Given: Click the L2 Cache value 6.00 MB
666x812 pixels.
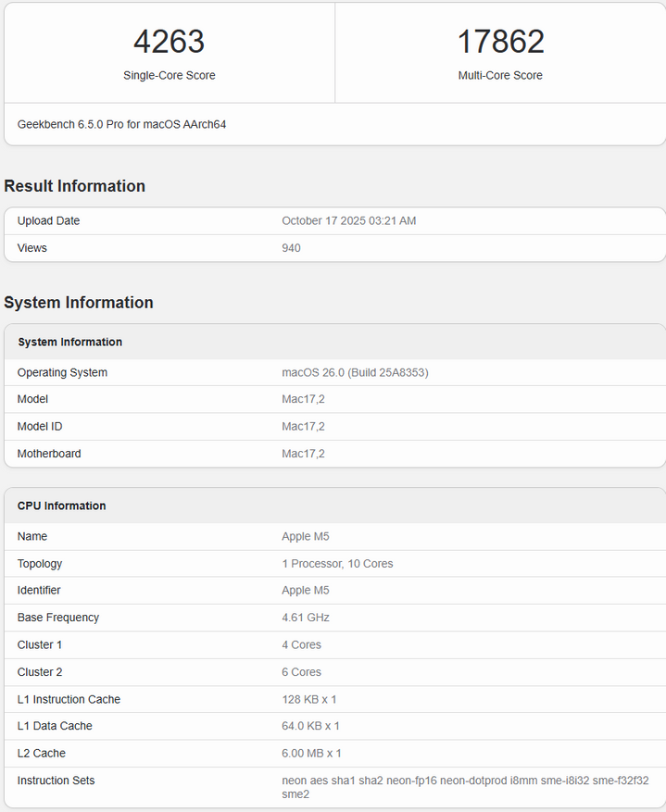Looking at the screenshot, I should coord(311,754).
